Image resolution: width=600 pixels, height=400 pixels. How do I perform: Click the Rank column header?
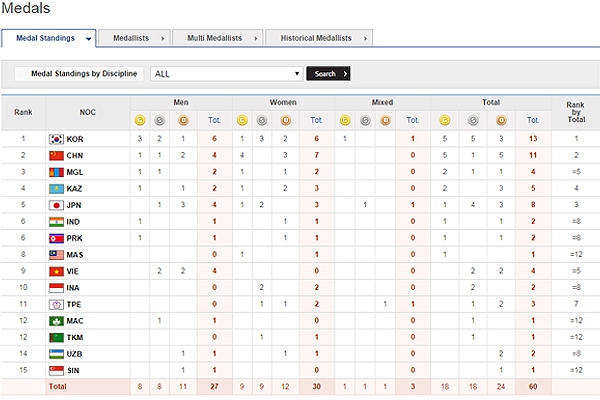(x=23, y=112)
